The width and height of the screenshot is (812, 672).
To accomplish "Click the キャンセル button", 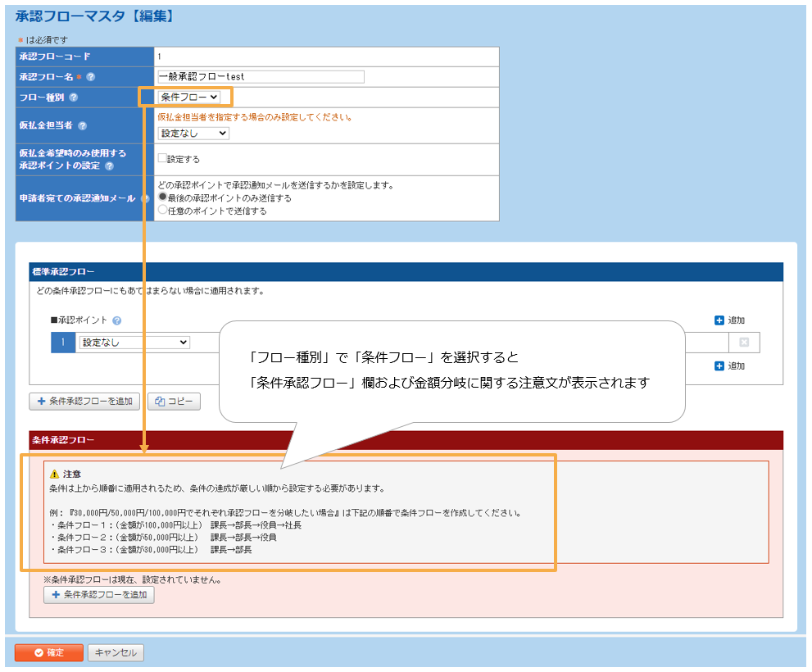I will (x=116, y=652).
